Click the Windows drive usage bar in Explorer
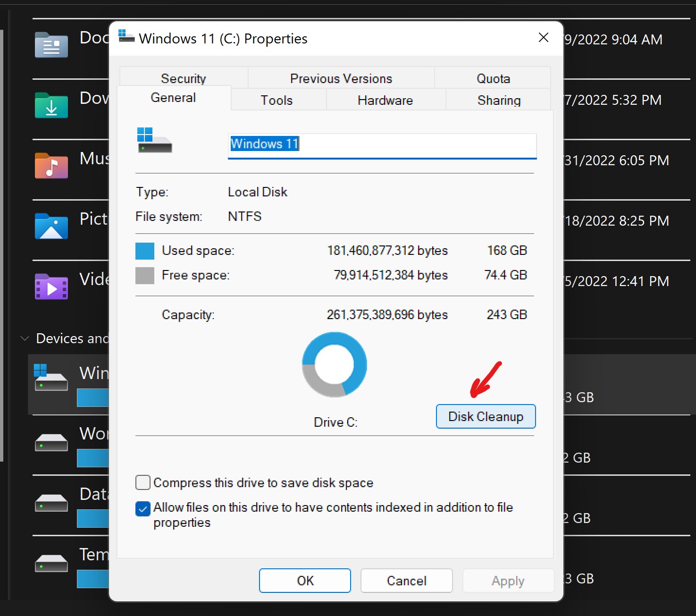Viewport: 696px width, 616px height. 93,397
